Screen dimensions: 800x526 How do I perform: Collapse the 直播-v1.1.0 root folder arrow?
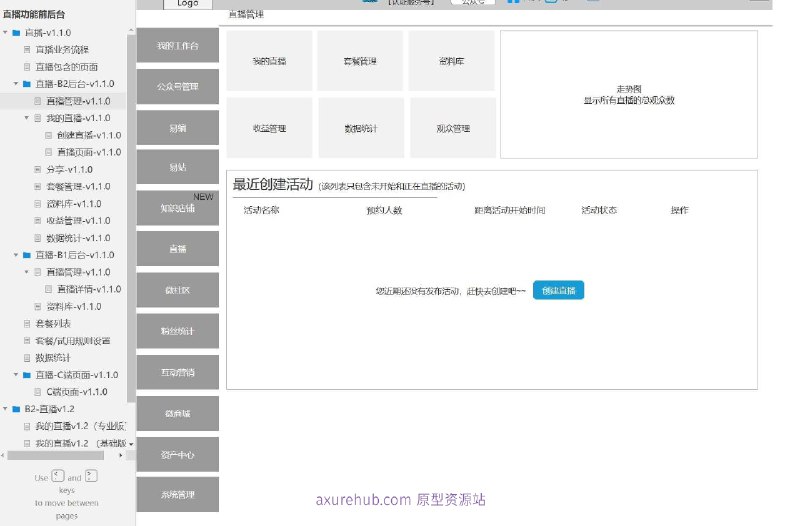5,33
